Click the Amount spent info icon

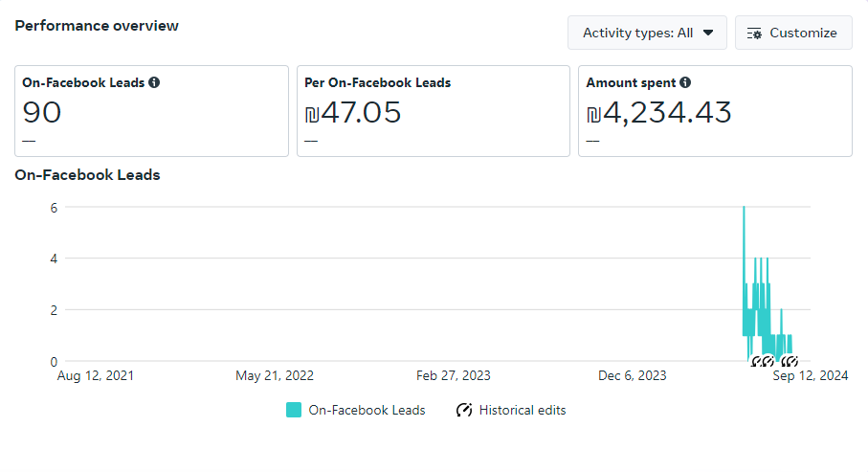click(x=685, y=82)
